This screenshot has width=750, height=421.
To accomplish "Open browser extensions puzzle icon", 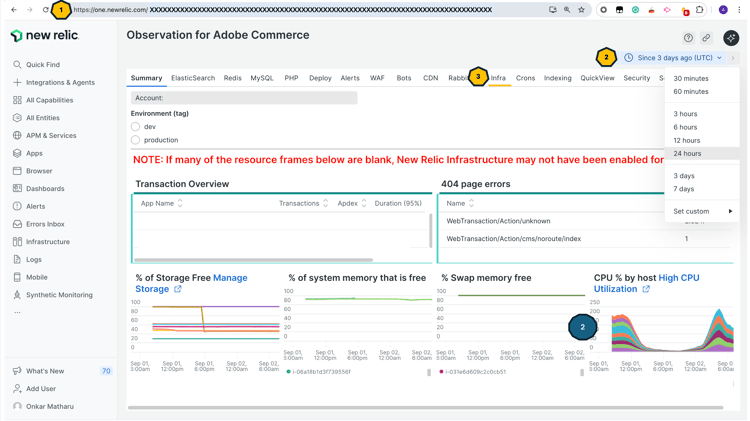I will click(x=699, y=10).
